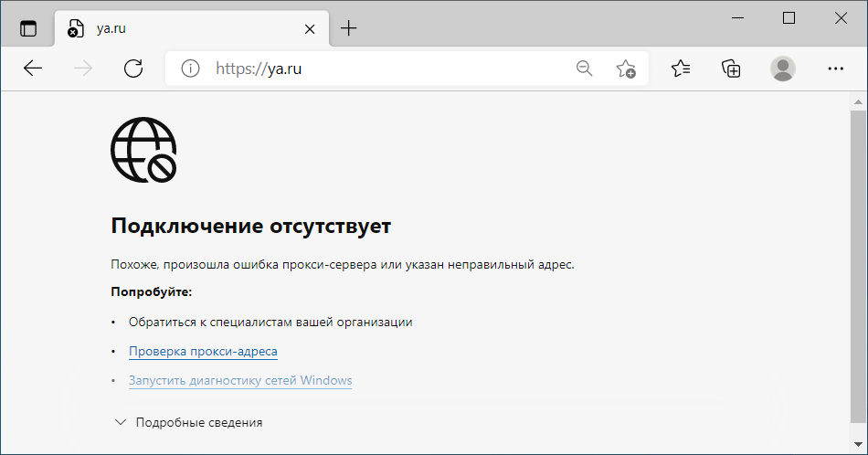The image size is (868, 455).
Task: Click the scrollbar up arrow
Action: pyautogui.click(x=858, y=101)
